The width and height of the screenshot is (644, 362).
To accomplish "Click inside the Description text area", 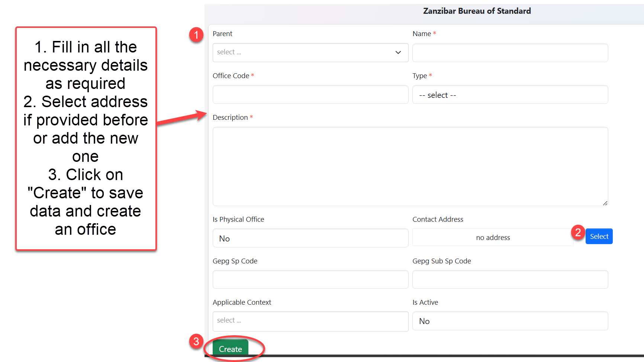I will 410,166.
